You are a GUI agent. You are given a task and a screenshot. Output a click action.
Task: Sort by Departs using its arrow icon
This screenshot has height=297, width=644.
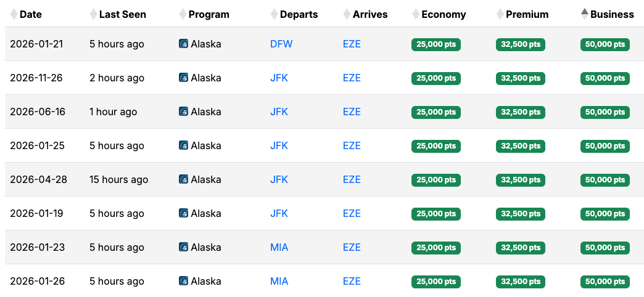tap(274, 14)
